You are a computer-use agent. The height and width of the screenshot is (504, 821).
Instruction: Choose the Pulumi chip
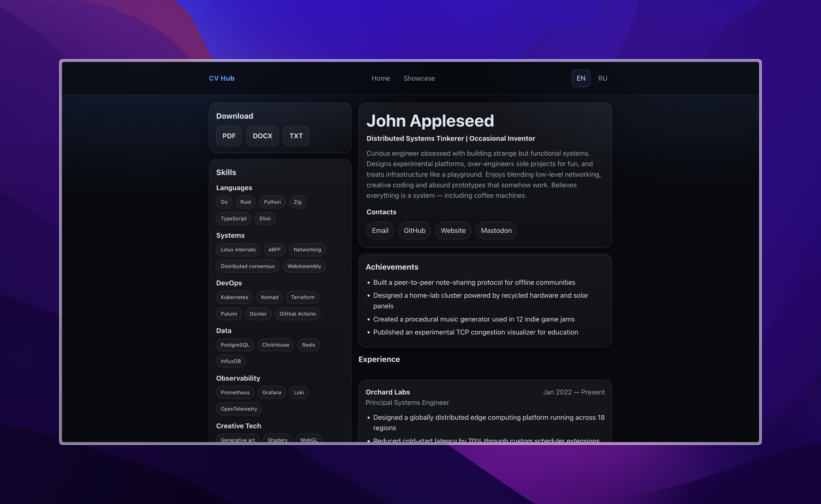pos(228,314)
